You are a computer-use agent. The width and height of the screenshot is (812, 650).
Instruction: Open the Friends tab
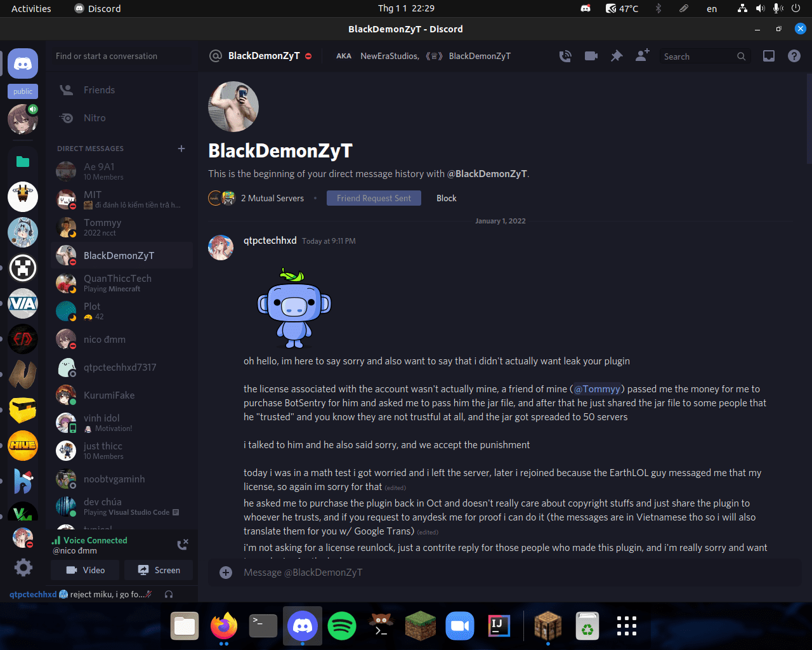pos(121,90)
